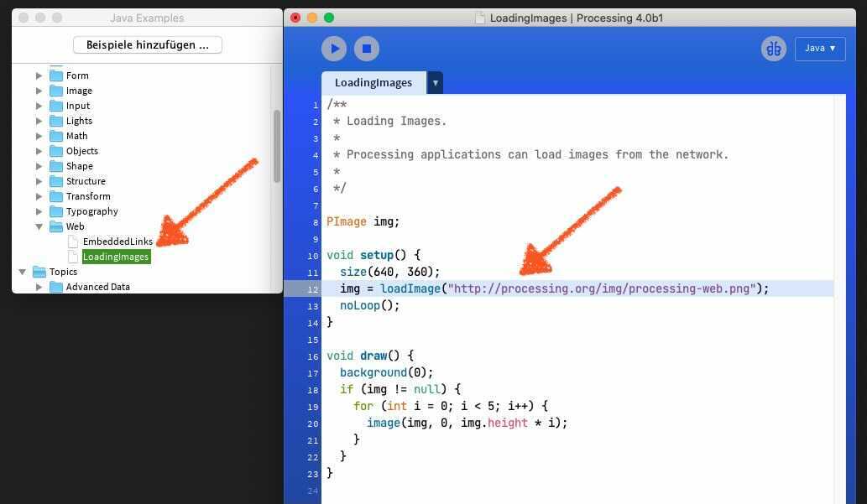Collapse the Web folder
The image size is (867, 504).
tap(39, 226)
